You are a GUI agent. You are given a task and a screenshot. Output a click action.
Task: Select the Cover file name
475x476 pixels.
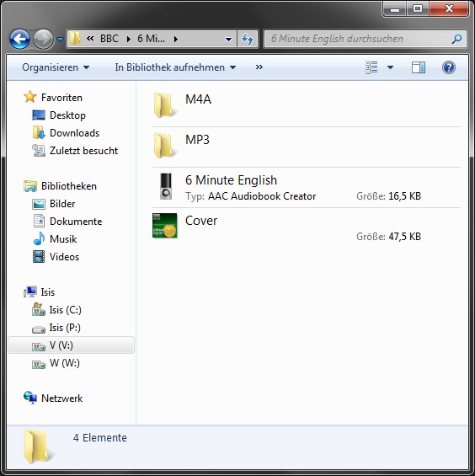point(201,221)
